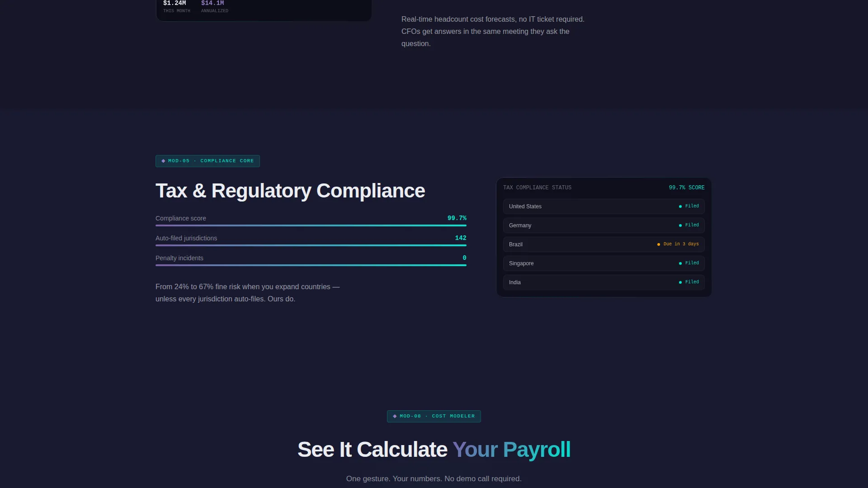Click the green status dot for United States
This screenshot has height=488, width=868.
coord(680,206)
